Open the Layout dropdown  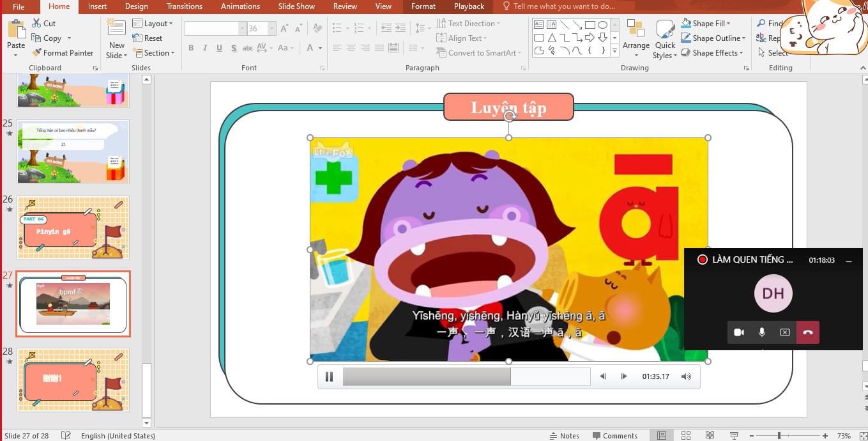click(x=154, y=24)
